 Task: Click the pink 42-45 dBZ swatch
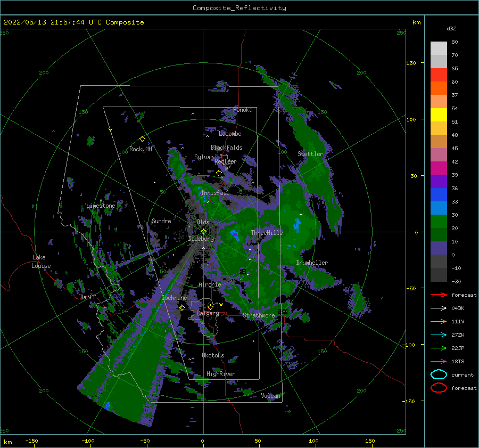pyautogui.click(x=439, y=154)
